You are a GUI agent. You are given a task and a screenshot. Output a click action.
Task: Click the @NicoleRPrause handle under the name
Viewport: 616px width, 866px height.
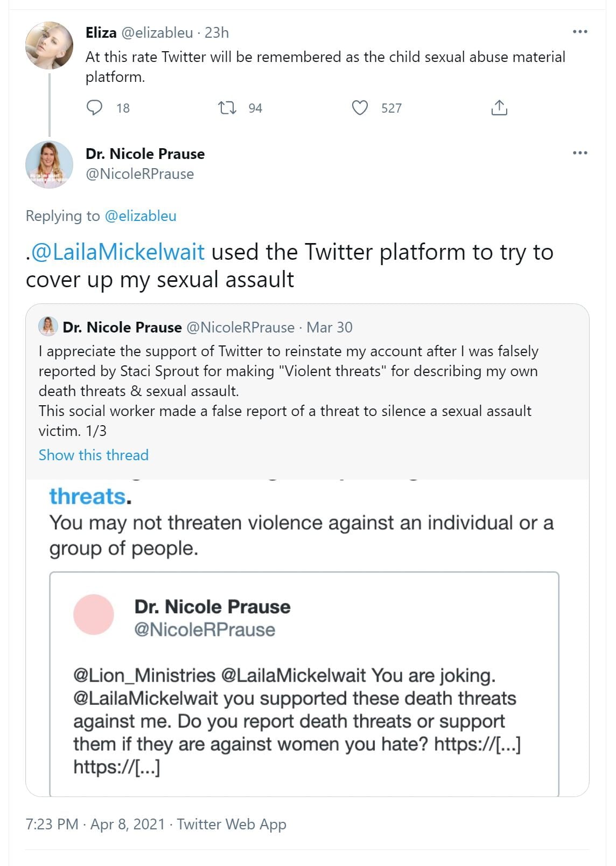coord(139,174)
